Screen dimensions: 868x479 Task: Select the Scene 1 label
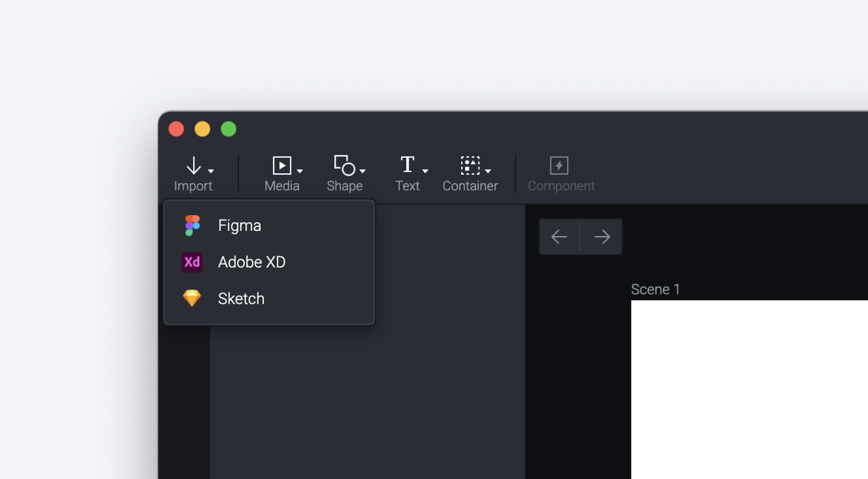pyautogui.click(x=655, y=289)
